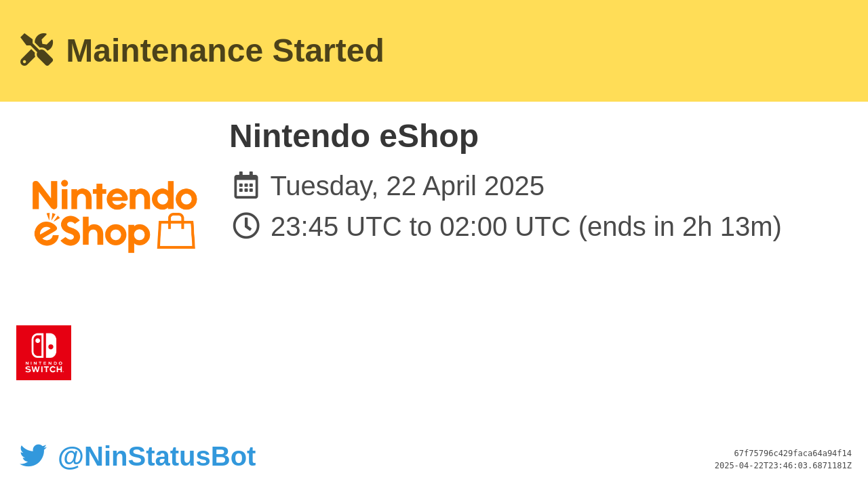
Task: Click the Twitter bird icon
Action: tap(33, 455)
